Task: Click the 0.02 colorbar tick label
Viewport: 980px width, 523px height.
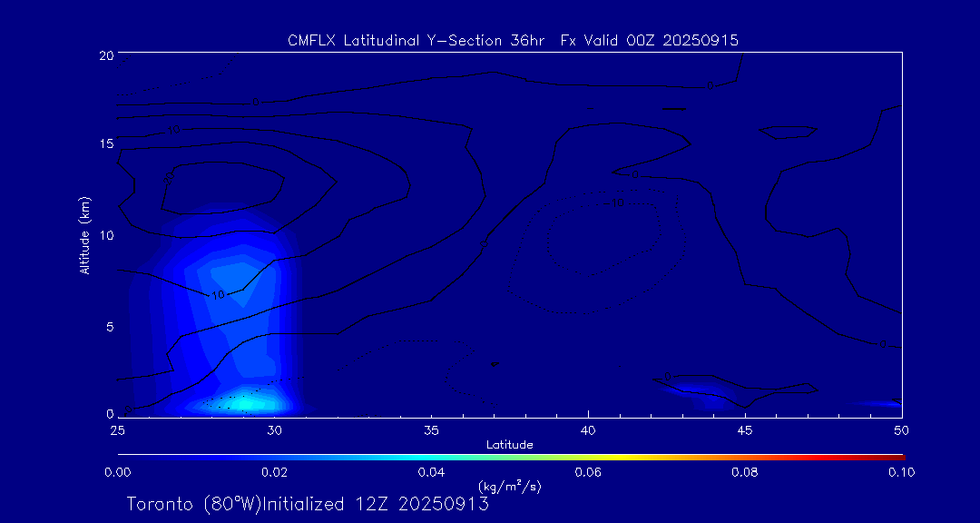Action: (x=274, y=472)
